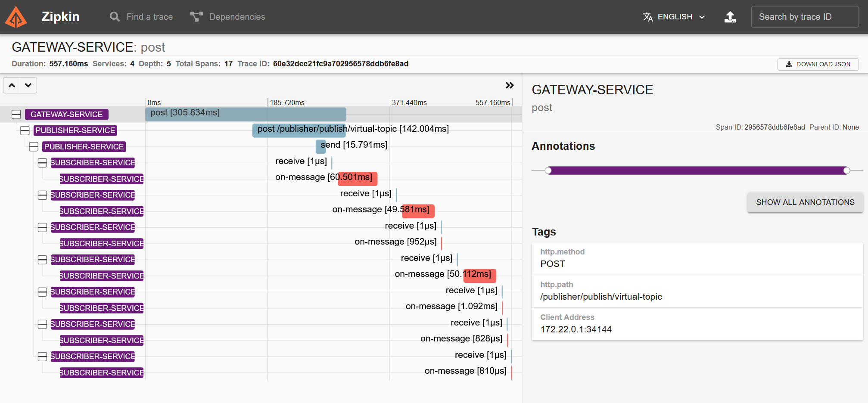Select the on-message 50.112ms span bar

pos(479,276)
